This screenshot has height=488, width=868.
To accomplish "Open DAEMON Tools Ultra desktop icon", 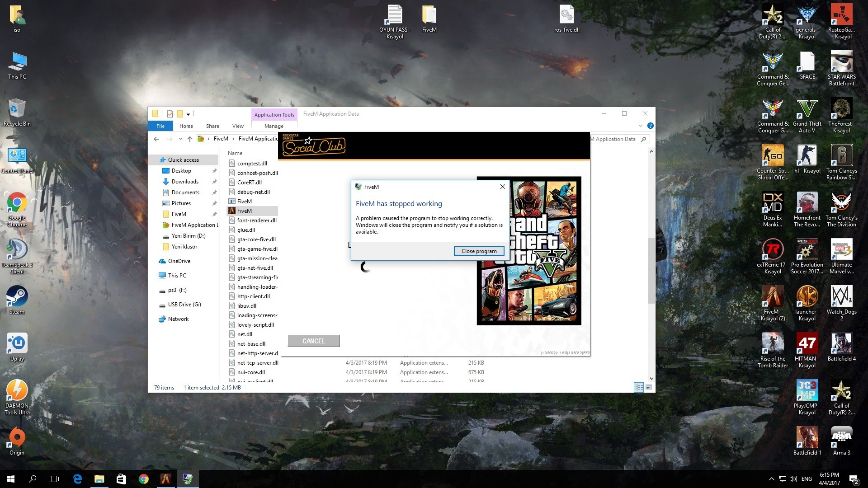I will (17, 397).
